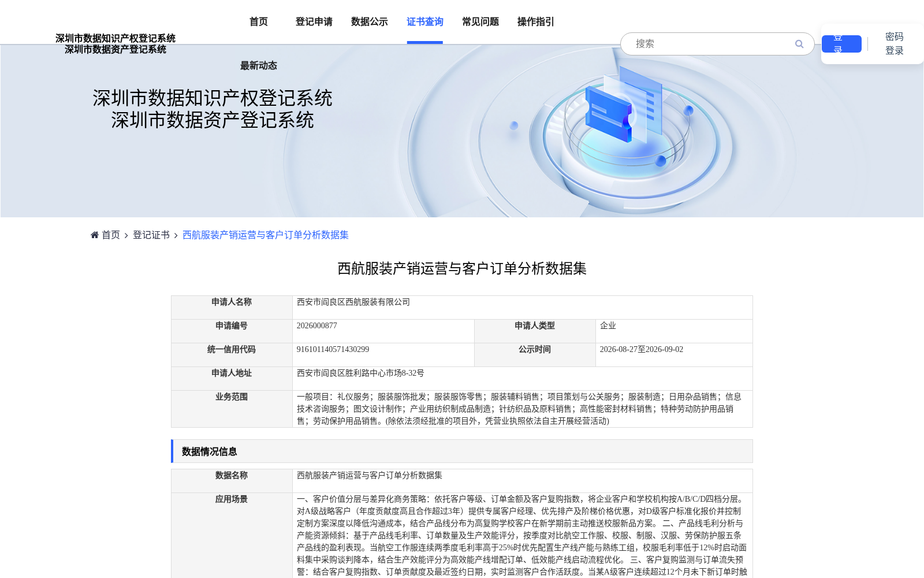Click the site logo title text
This screenshot has height=578, width=924.
(115, 44)
